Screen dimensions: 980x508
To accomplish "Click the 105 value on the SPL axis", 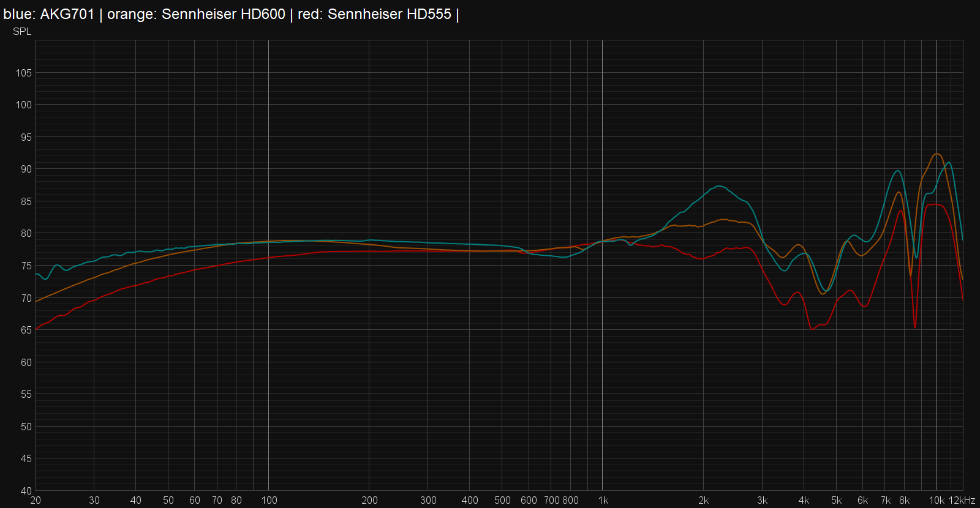I will 24,73.
